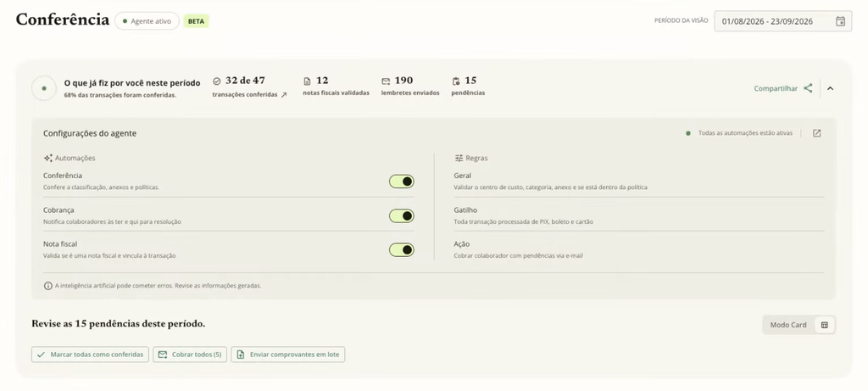The height and width of the screenshot is (391, 868).
Task: Open the calendar icon in the period field
Action: pos(840,21)
